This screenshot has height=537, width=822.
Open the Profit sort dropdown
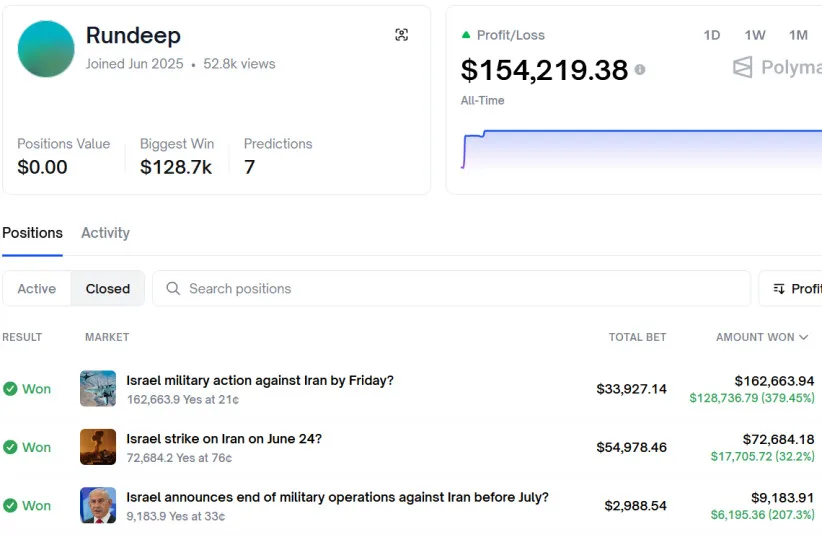click(x=795, y=288)
